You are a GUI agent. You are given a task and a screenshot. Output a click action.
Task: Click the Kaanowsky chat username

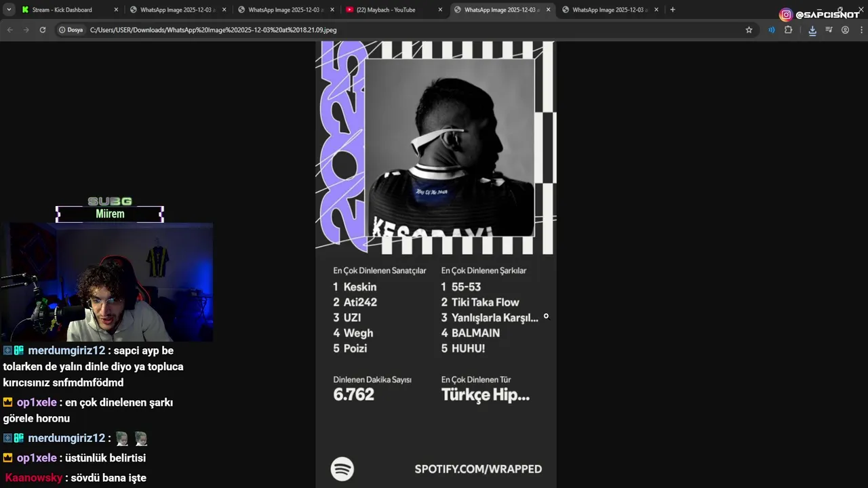pos(34,478)
